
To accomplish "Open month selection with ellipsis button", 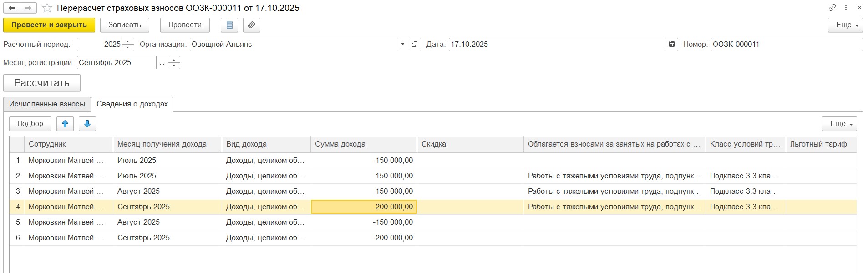I will (162, 63).
